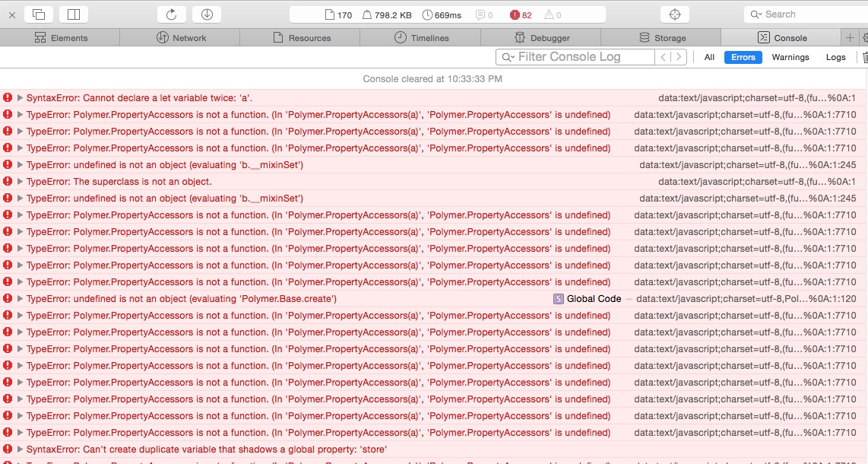Select "SyntaxError: Cannot declare a let variable twice" text

click(x=139, y=98)
